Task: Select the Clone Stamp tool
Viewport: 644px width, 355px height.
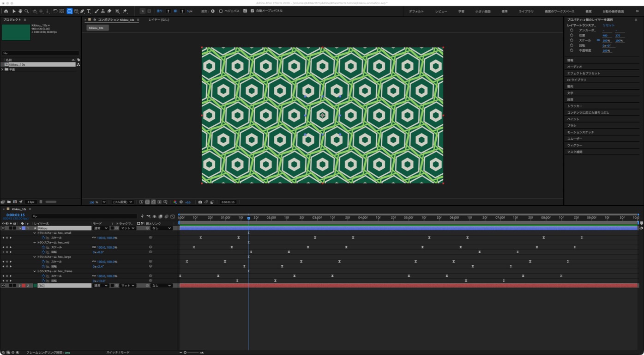Action: [x=102, y=11]
